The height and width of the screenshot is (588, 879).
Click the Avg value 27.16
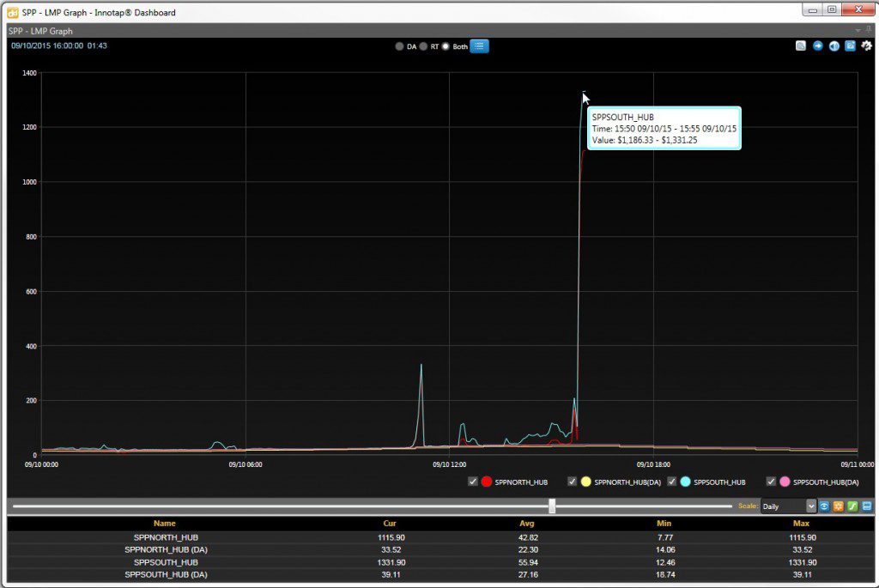[528, 574]
